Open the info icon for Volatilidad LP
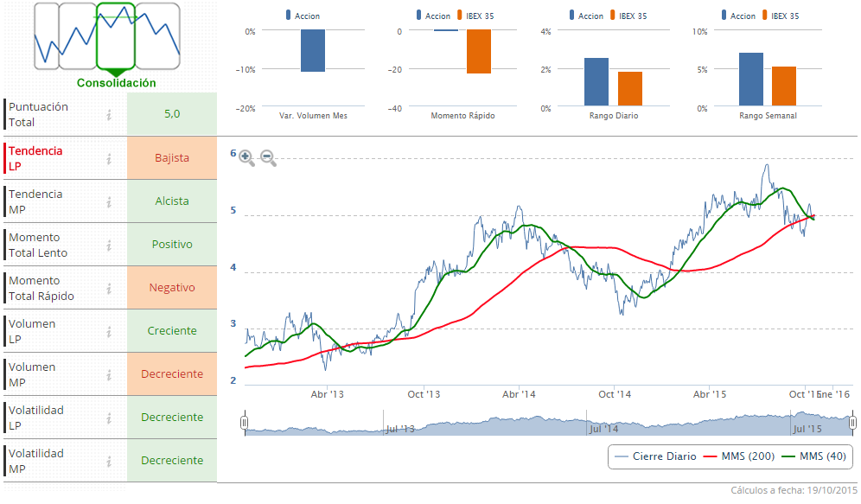The width and height of the screenshot is (861, 504). 109,418
